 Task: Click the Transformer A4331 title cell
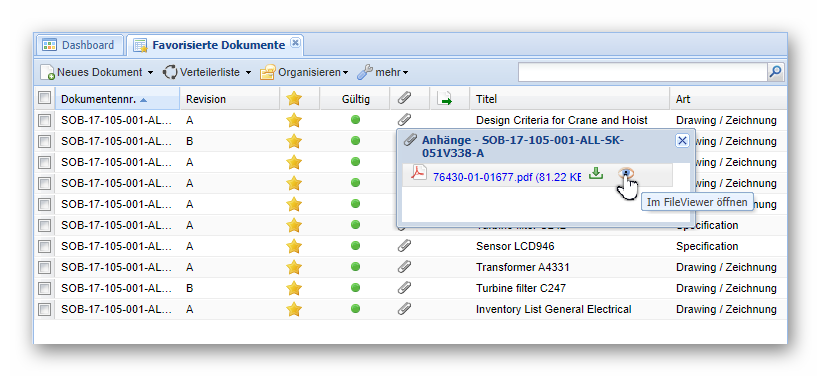522,267
